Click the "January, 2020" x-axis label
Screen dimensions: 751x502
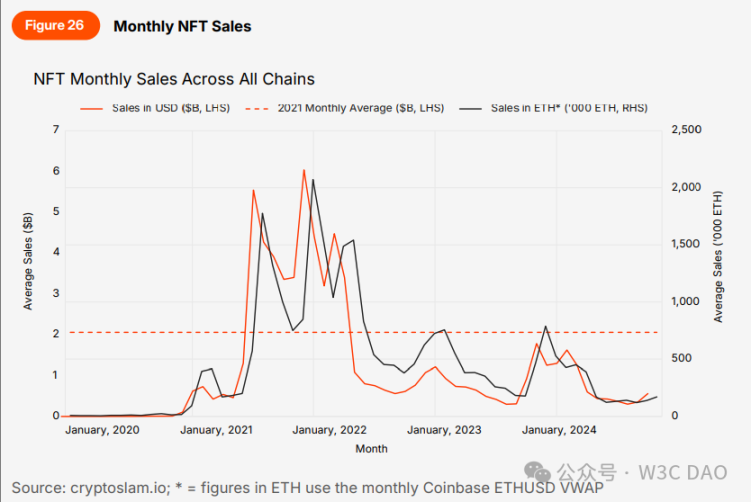102,431
